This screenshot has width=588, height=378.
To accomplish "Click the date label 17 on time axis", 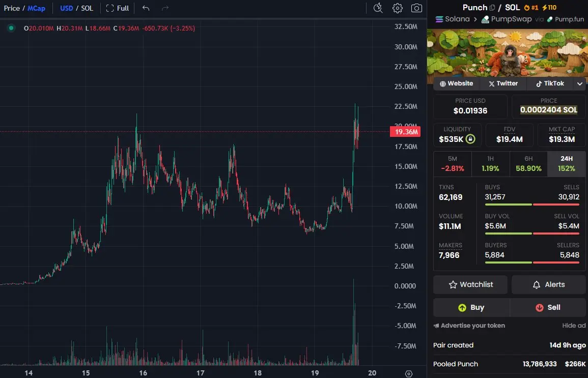I will 200,373.
